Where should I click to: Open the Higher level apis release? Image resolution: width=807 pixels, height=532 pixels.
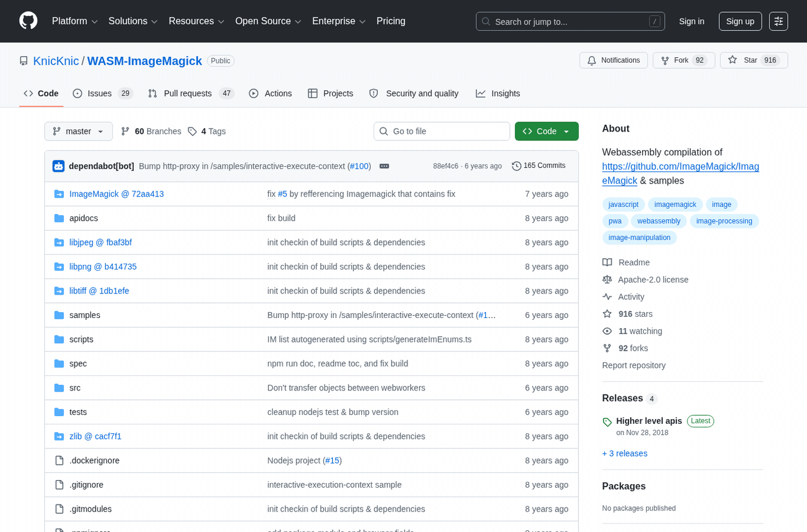pyautogui.click(x=649, y=421)
